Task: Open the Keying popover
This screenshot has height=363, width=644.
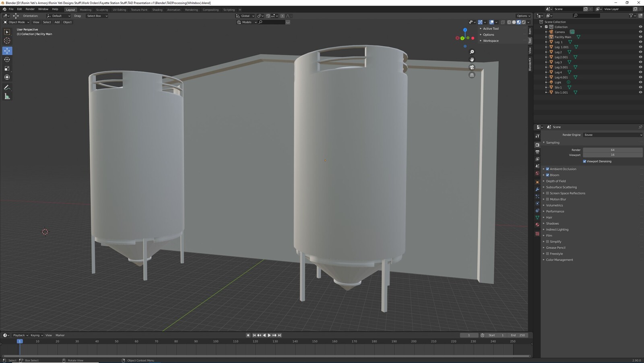Action: pos(36,335)
